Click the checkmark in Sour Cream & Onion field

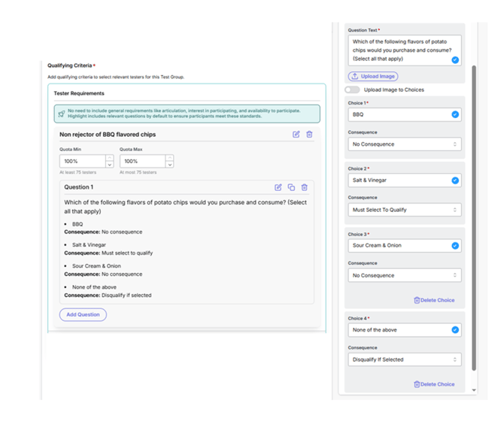pyautogui.click(x=454, y=246)
